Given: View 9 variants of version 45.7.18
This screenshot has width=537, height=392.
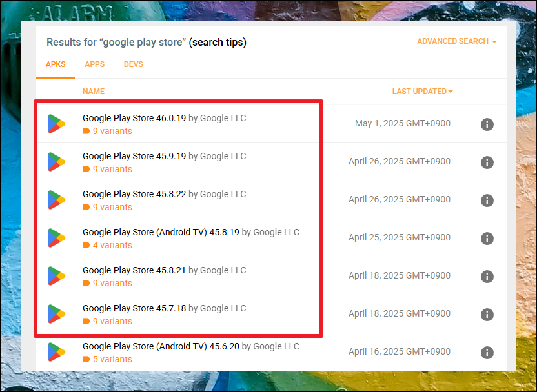Looking at the screenshot, I should click(x=112, y=321).
